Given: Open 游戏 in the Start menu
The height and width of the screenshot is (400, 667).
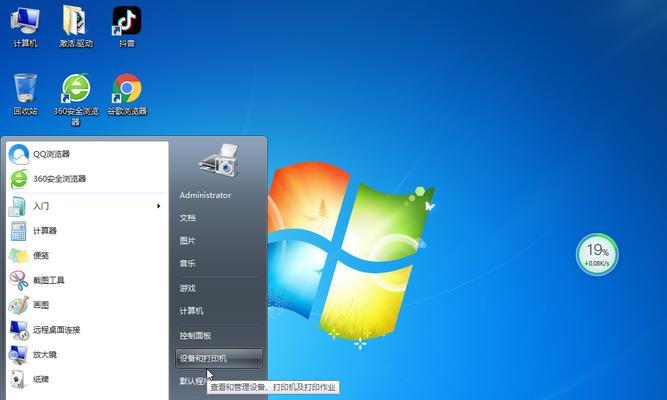Looking at the screenshot, I should coord(188,288).
